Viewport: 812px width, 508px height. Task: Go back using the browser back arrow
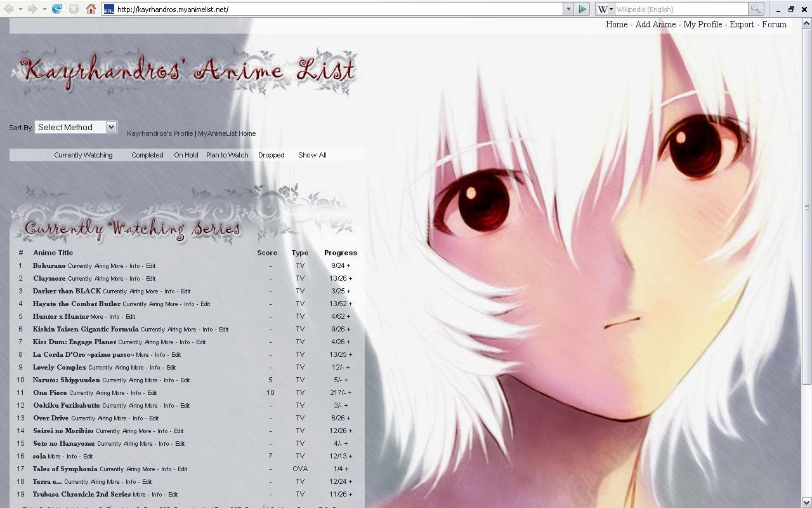tap(8, 9)
